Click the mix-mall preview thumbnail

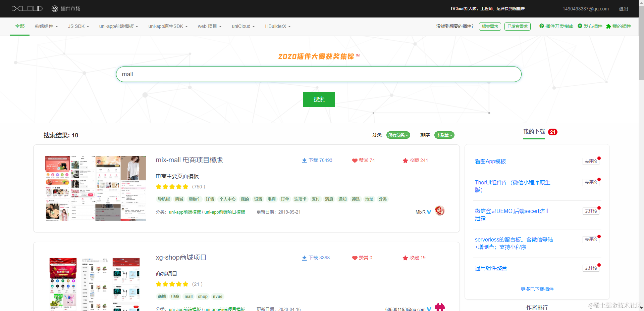click(96, 188)
